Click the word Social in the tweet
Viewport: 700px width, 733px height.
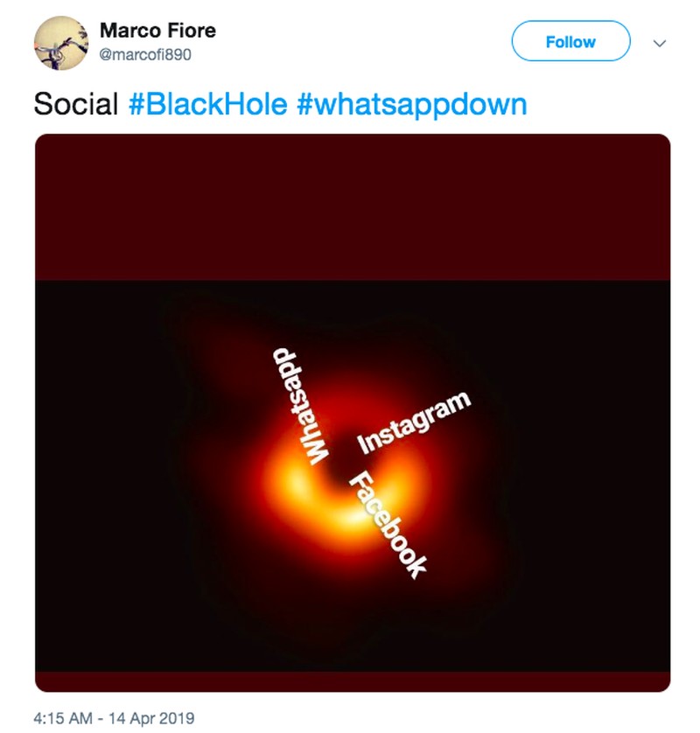coord(75,105)
